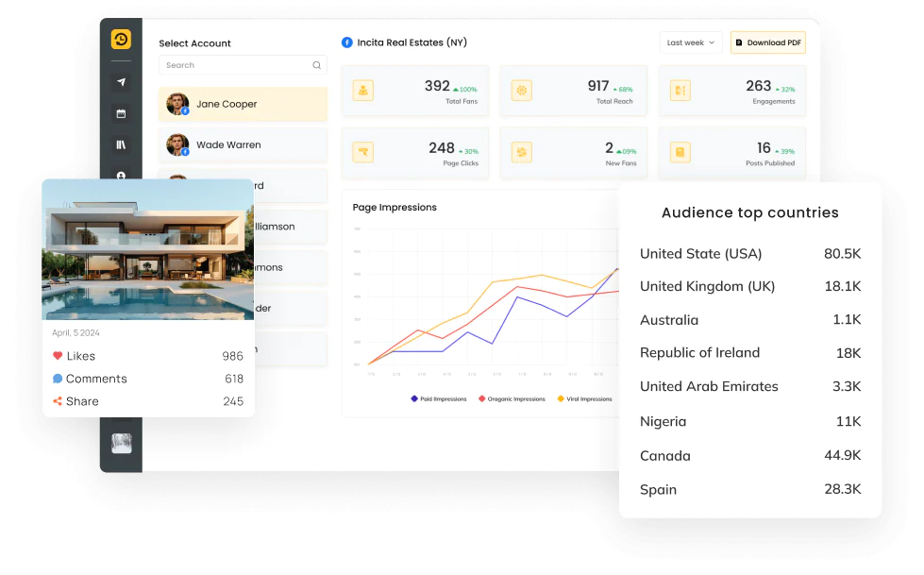Screen dimensions: 924x575
Task: Click the Page Clicks cursor icon
Action: pos(362,151)
